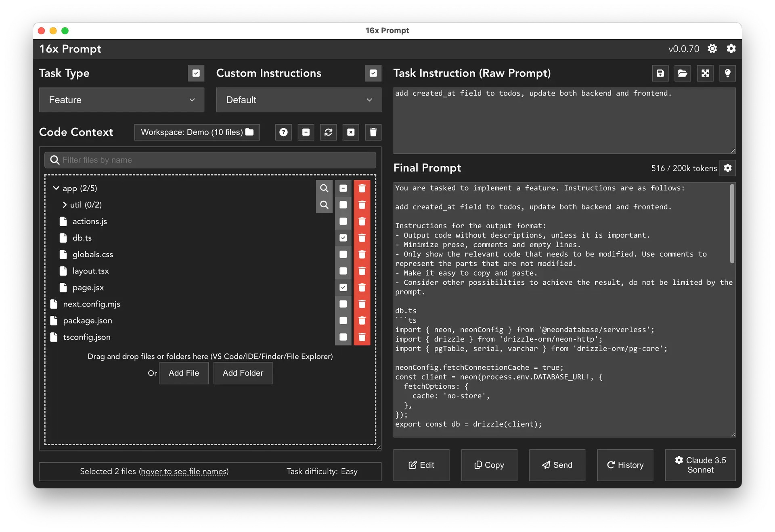Toggle the Custom Instructions checkbox on
Screen dimensions: 775x532
[373, 73]
